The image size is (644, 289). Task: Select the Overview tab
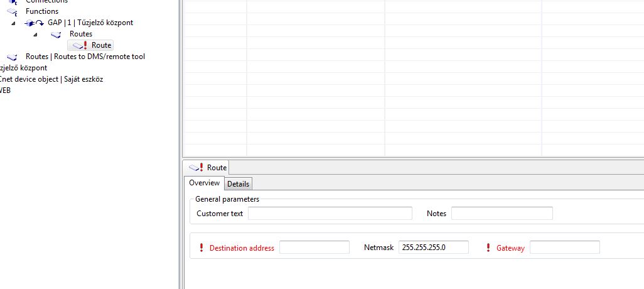click(x=204, y=183)
